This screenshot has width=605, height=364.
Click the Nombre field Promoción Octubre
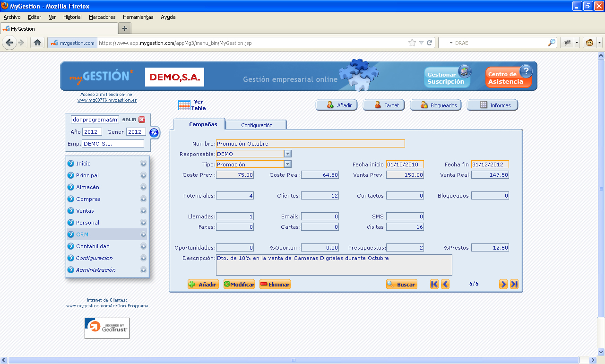point(311,144)
